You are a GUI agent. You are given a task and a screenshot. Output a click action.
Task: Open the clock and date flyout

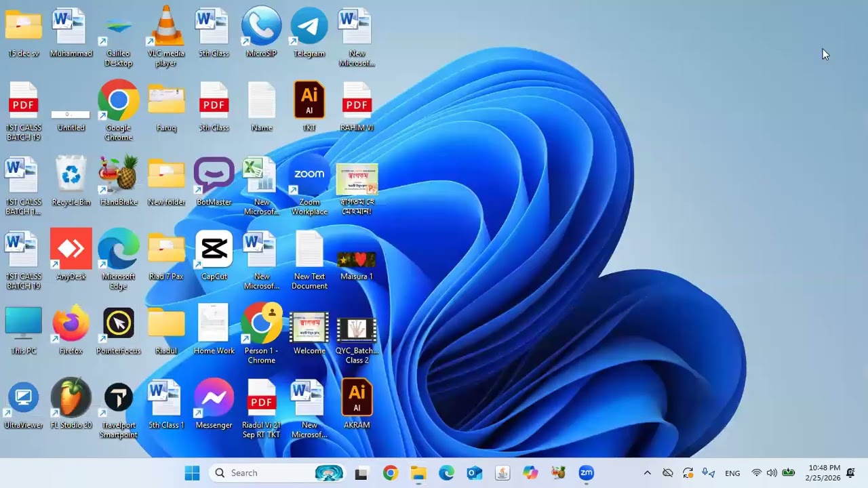824,473
